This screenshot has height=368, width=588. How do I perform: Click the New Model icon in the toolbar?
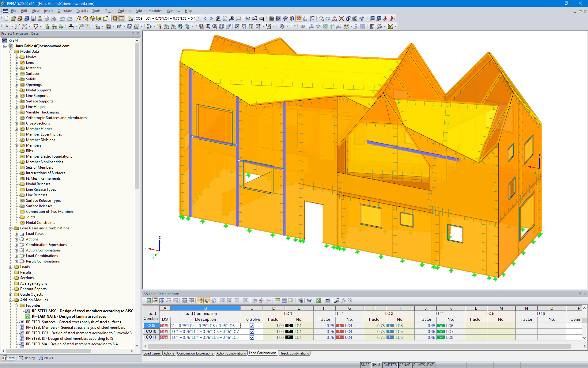(x=6, y=18)
